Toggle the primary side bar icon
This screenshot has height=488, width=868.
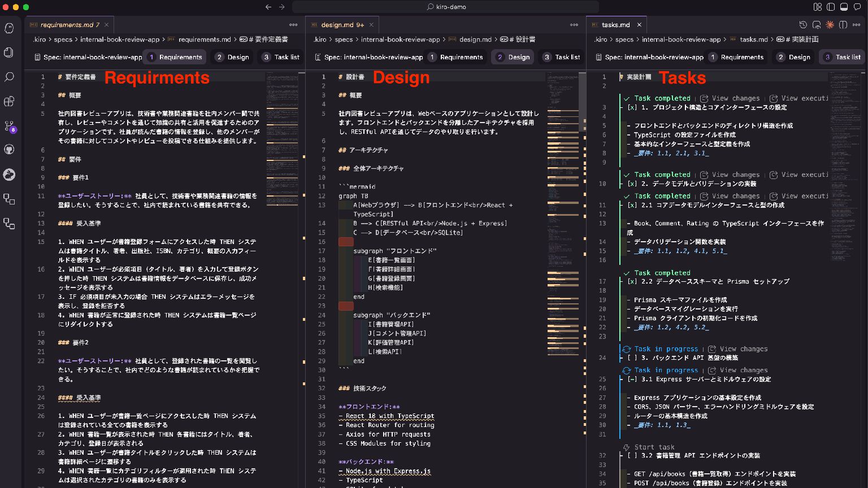(831, 7)
